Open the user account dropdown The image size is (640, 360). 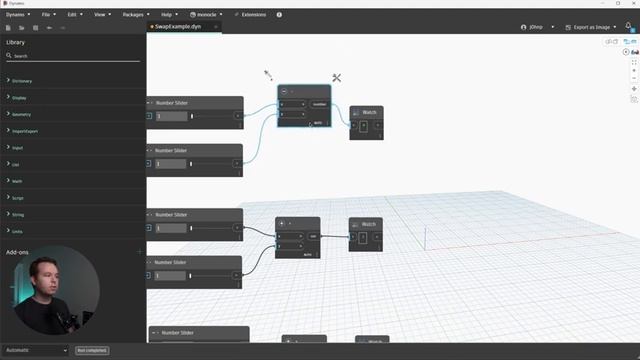tap(553, 27)
